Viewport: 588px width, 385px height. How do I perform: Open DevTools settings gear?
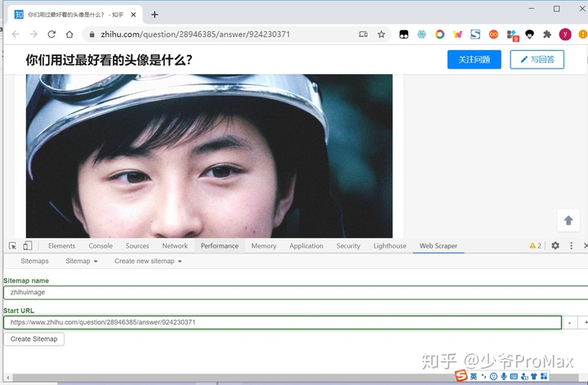coord(555,245)
